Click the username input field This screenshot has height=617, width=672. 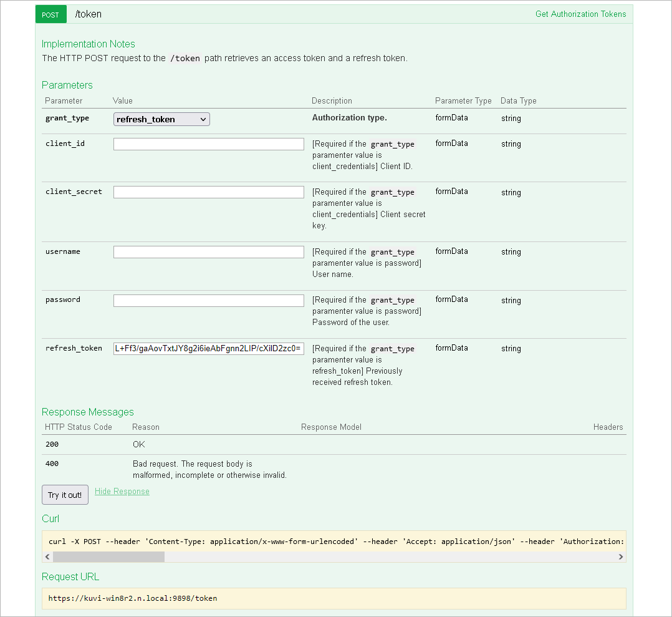click(x=209, y=252)
